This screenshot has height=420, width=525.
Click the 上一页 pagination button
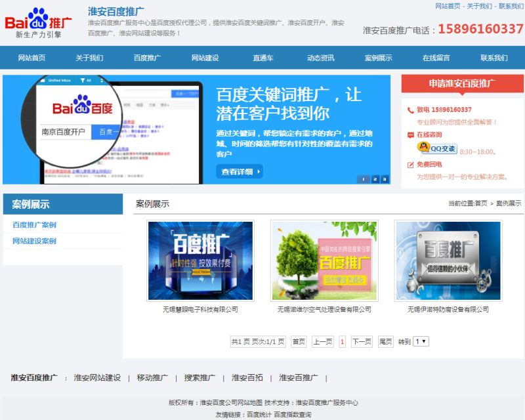323,342
